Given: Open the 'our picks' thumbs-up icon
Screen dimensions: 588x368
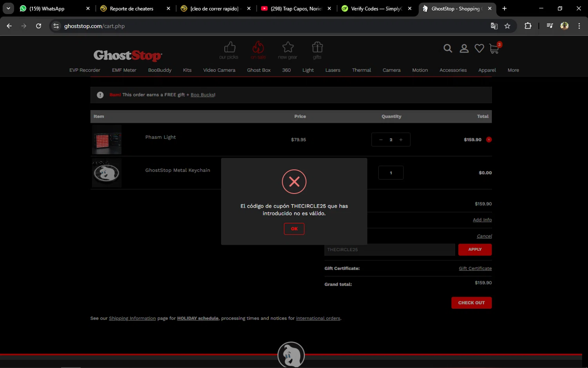Looking at the screenshot, I should pos(229,47).
